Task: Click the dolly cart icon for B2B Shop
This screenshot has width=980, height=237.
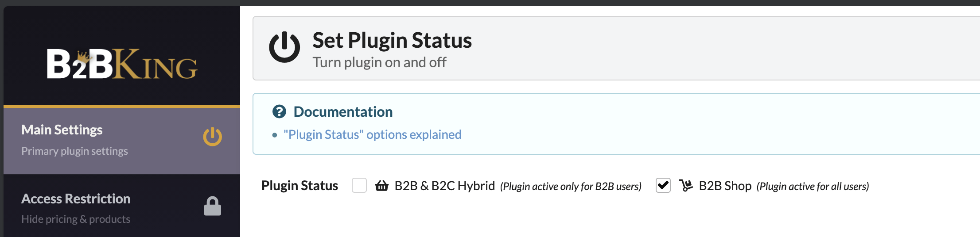Action: click(686, 186)
